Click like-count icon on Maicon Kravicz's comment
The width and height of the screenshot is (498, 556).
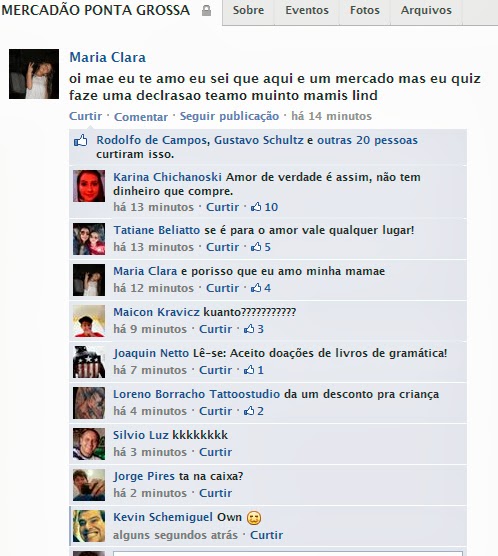click(249, 329)
